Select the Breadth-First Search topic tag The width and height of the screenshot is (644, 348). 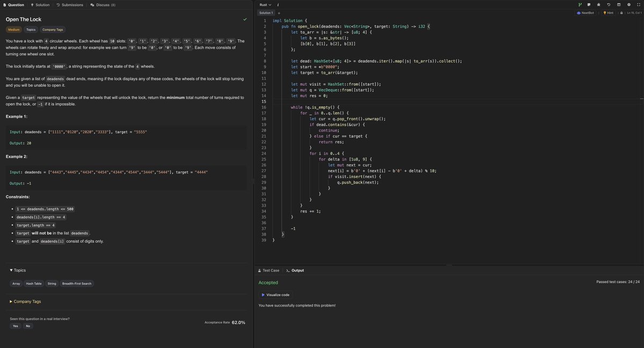77,283
